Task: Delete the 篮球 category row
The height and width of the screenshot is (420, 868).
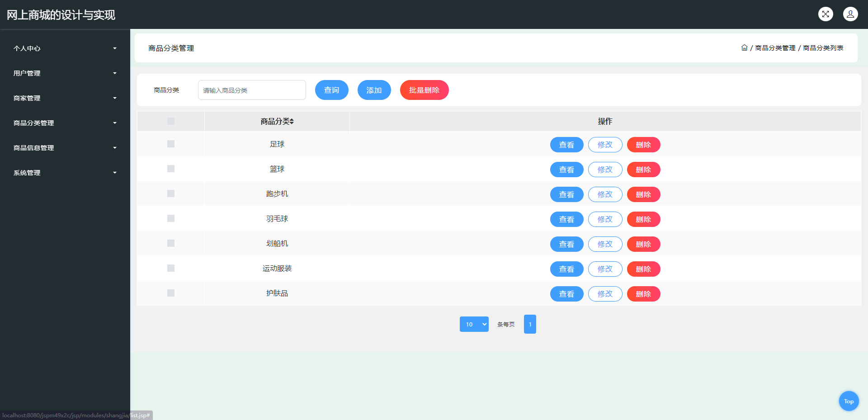Action: [x=644, y=170]
